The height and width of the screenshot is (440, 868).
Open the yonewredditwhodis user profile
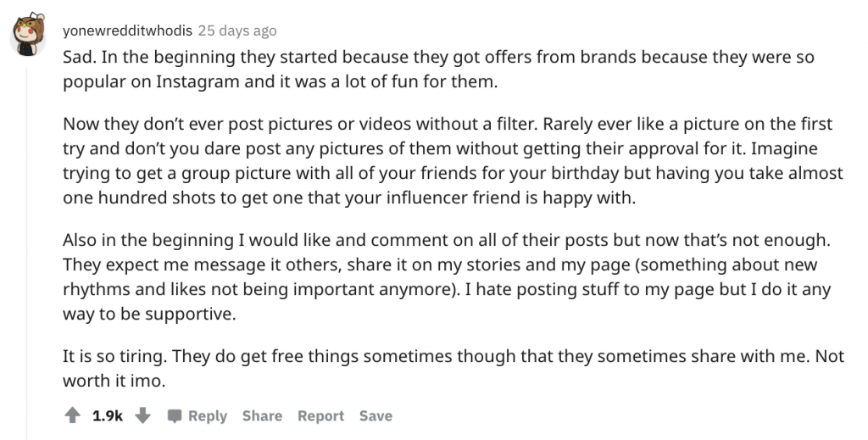point(127,31)
